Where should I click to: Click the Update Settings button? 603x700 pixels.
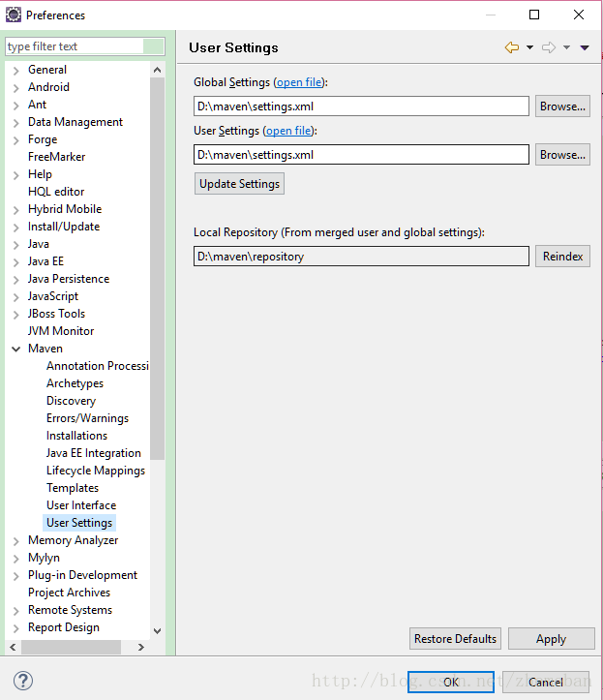click(239, 184)
